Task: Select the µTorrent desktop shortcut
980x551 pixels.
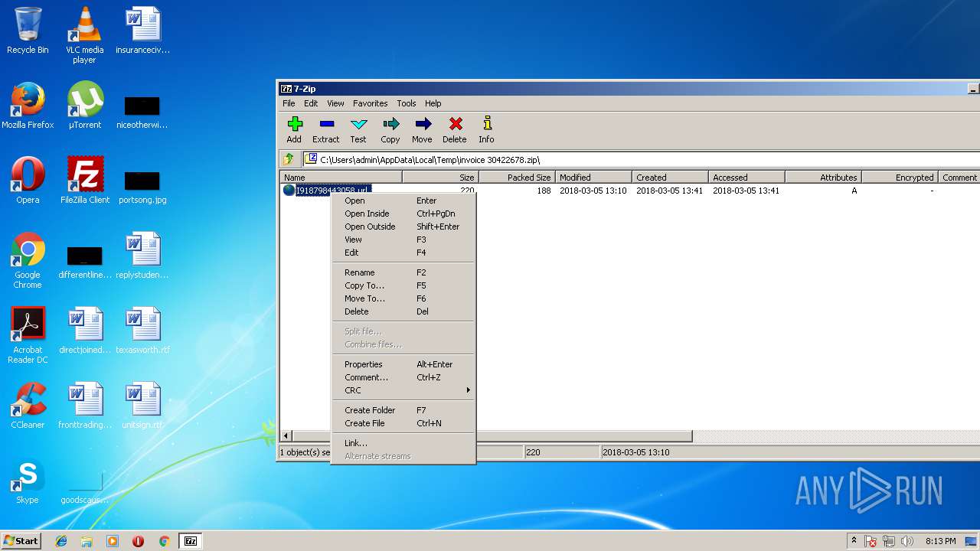Action: (x=84, y=106)
